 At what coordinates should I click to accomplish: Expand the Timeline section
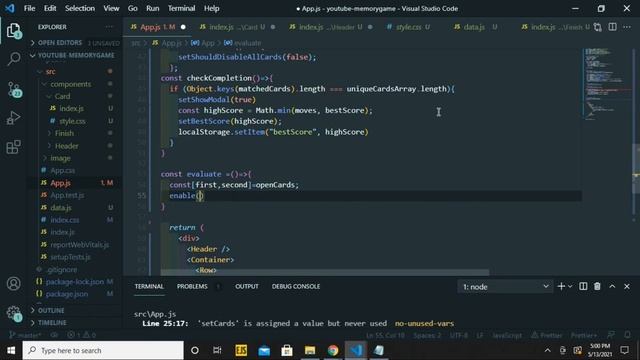pyautogui.click(x=75, y=322)
